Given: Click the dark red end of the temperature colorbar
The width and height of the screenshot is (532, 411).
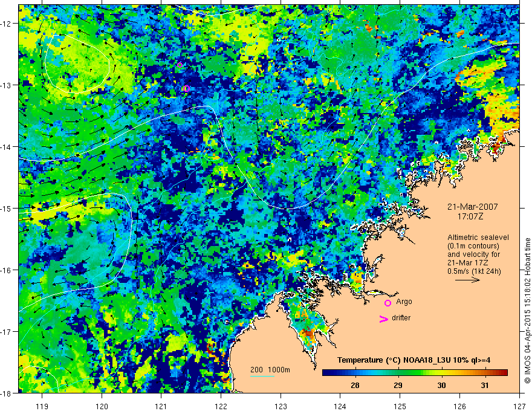Looking at the screenshot, I should (x=504, y=373).
